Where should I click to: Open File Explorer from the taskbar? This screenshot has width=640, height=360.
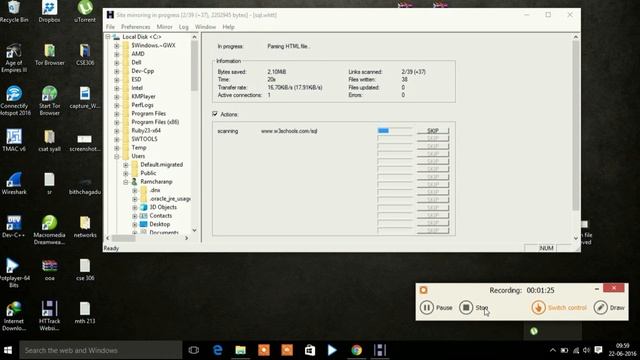click(240, 350)
